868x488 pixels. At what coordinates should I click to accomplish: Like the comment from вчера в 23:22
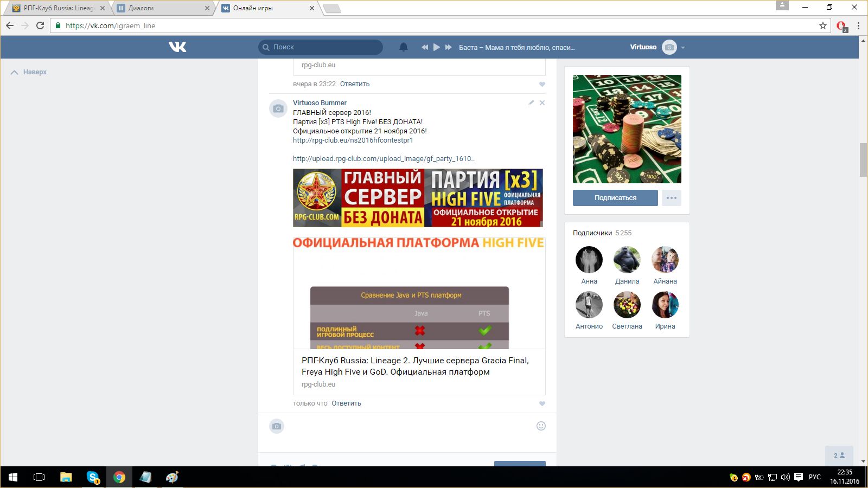(542, 84)
